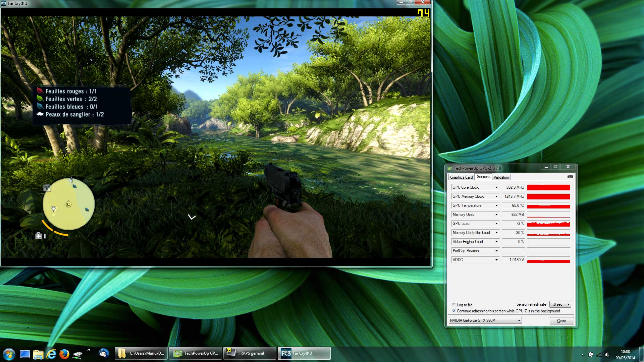Click the GPU-Z screenshot camera icon

pyautogui.click(x=570, y=177)
